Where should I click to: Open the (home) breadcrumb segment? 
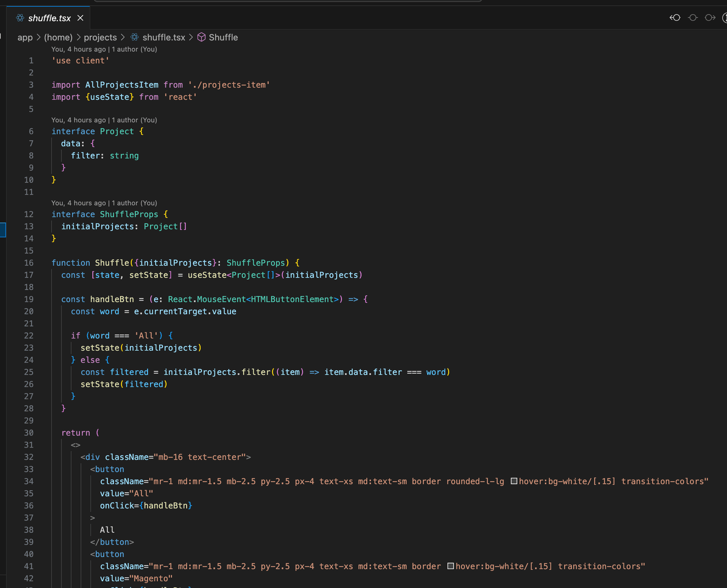pos(58,37)
